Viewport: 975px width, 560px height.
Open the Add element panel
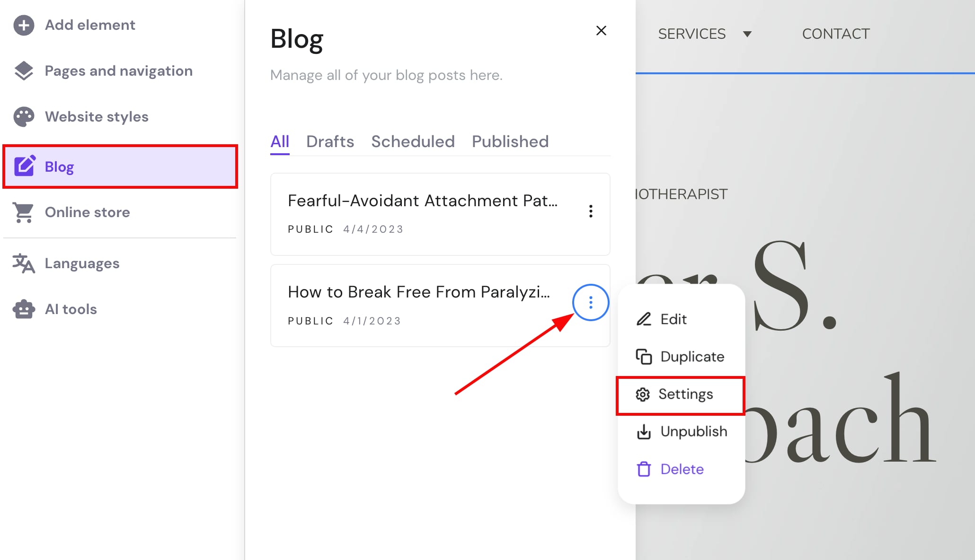pyautogui.click(x=89, y=25)
